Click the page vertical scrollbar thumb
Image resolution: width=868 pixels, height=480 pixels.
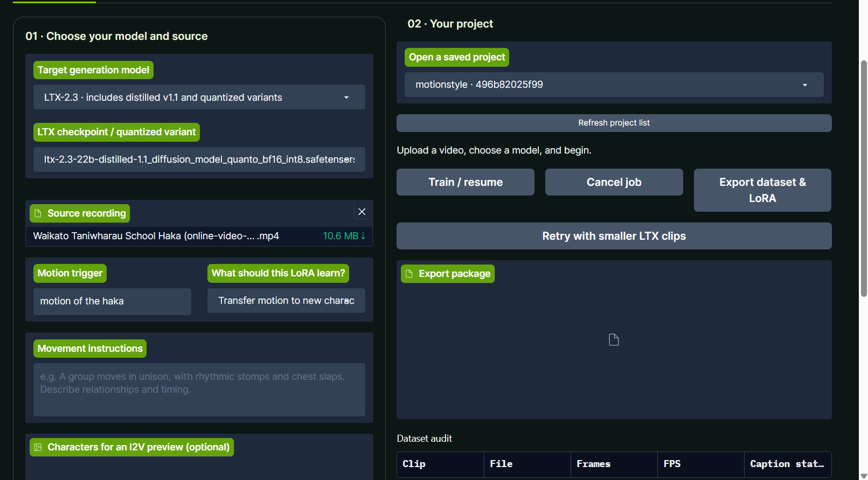coord(864,178)
